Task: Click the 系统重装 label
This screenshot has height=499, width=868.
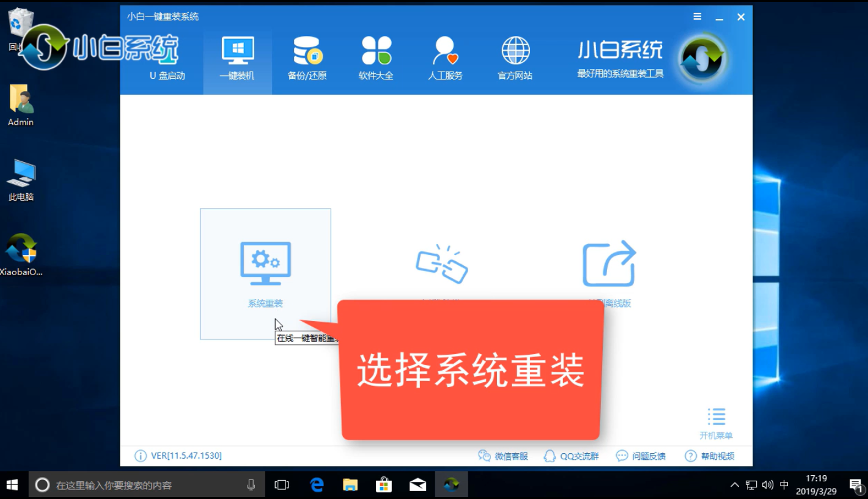Action: pos(265,303)
